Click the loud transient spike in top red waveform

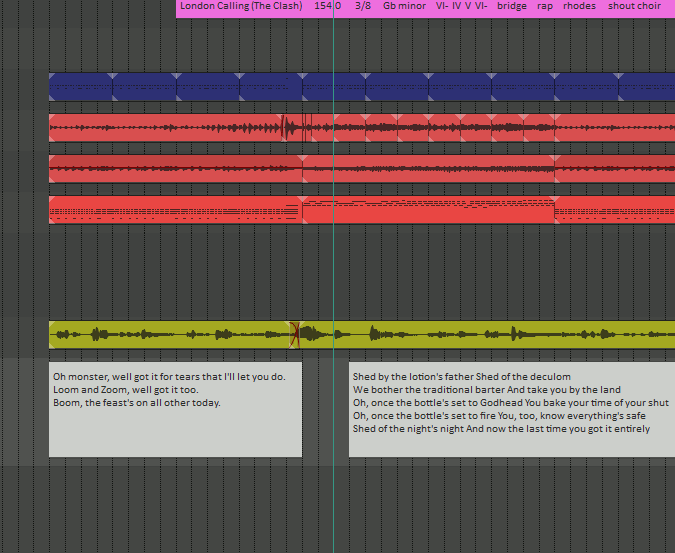(x=285, y=127)
